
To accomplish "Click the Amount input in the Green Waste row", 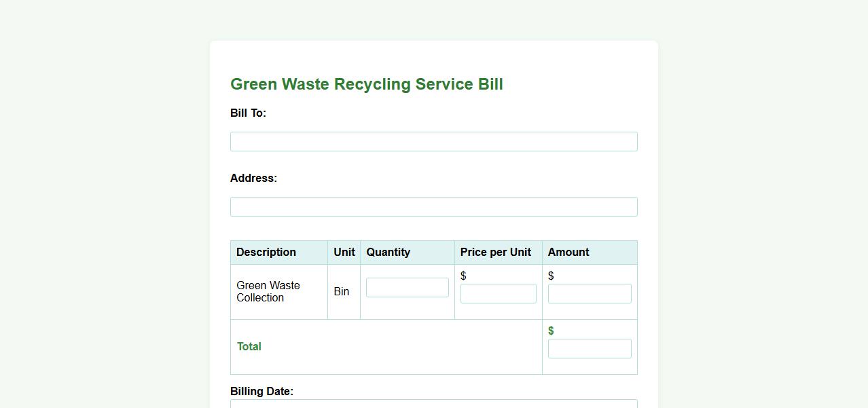I will click(589, 293).
